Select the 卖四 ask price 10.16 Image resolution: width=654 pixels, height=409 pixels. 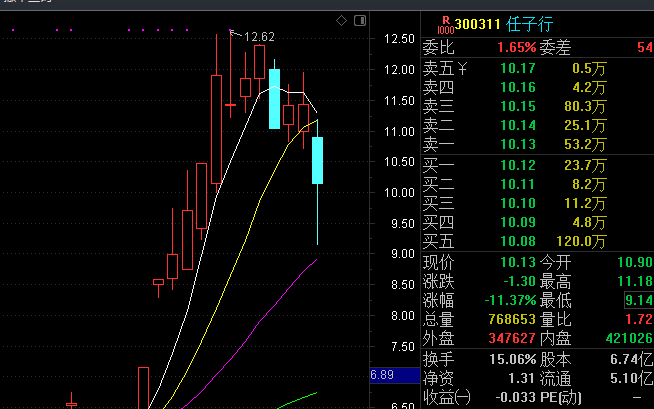point(518,88)
